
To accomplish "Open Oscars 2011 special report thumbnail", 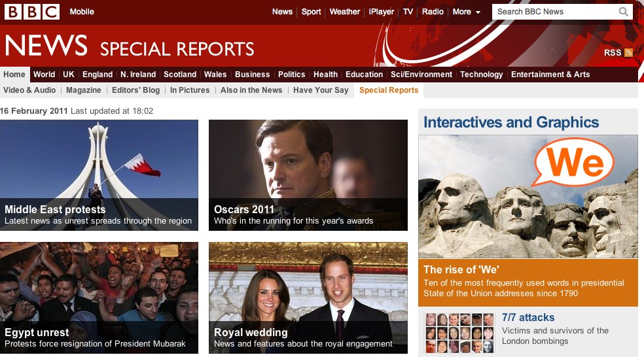I will (x=308, y=159).
